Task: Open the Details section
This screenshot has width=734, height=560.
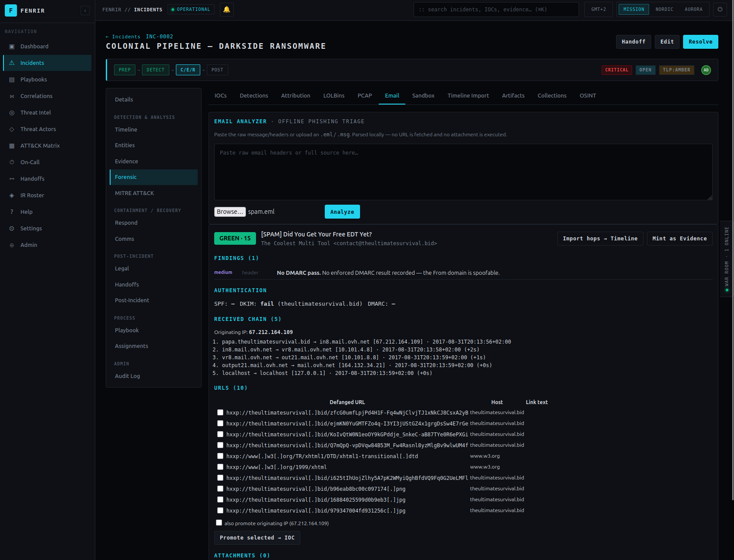Action: coord(154,100)
